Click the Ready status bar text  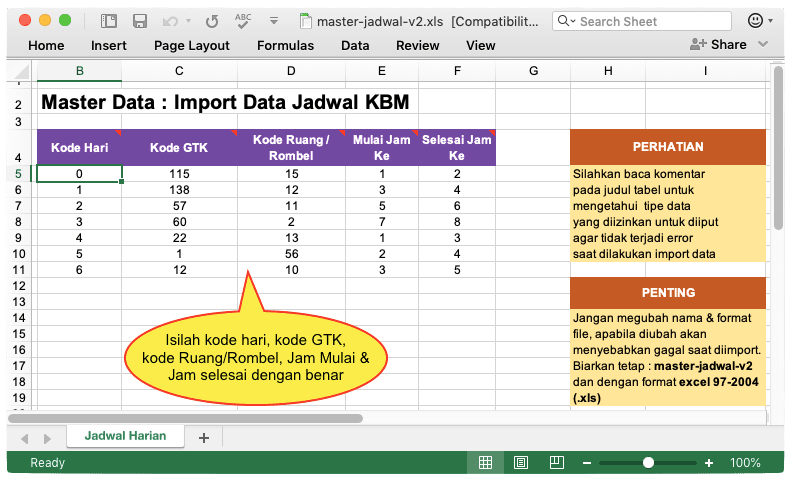click(x=47, y=463)
